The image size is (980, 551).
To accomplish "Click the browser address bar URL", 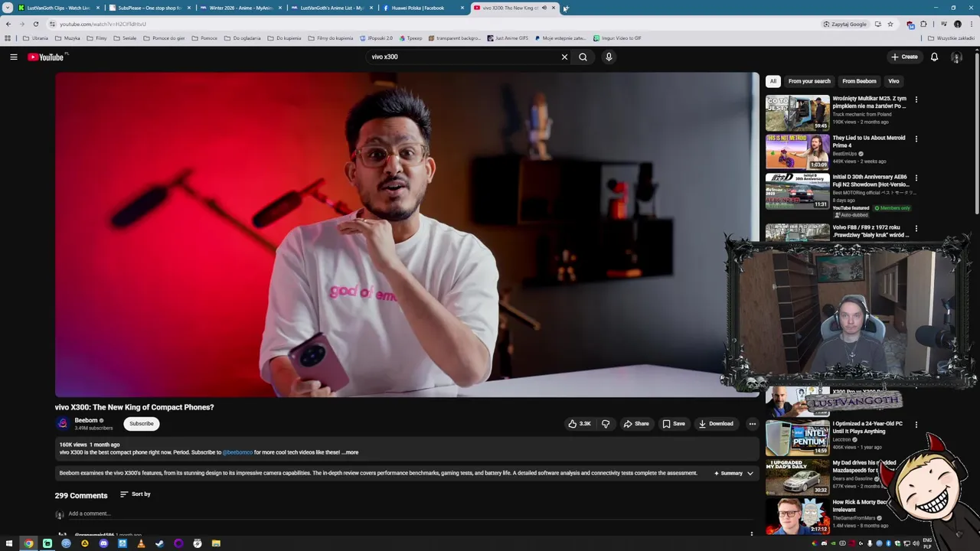I will click(103, 24).
